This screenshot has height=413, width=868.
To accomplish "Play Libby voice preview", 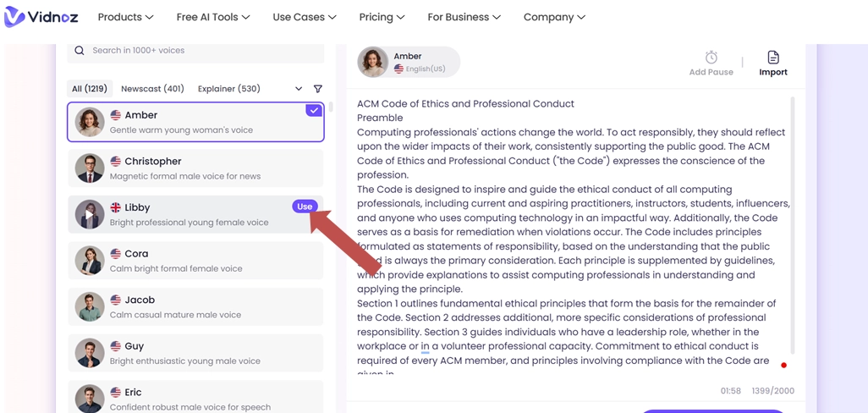I will click(90, 215).
